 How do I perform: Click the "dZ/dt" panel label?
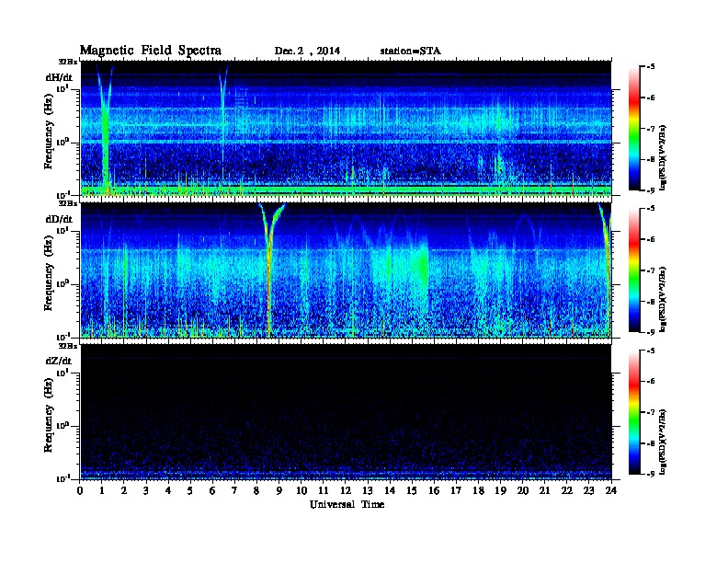pyautogui.click(x=59, y=361)
